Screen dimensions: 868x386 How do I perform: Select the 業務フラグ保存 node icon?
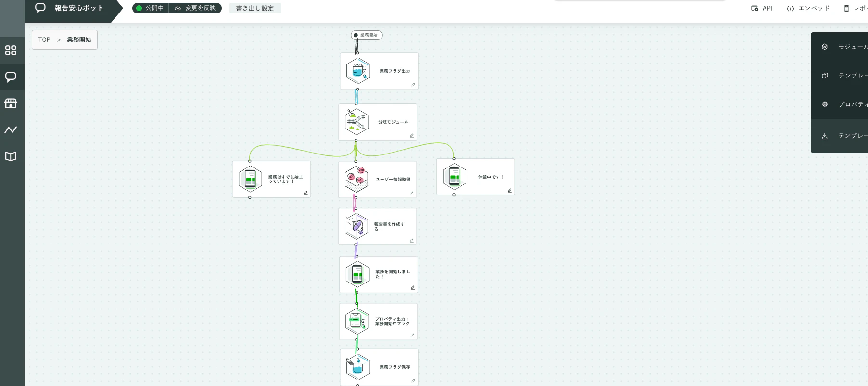[x=358, y=367]
